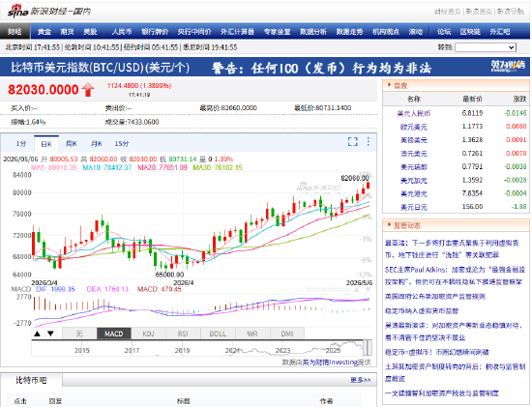This screenshot has height=407, width=532.
Task: Click the 2019 mark on the overview timeline
Action: [182, 350]
